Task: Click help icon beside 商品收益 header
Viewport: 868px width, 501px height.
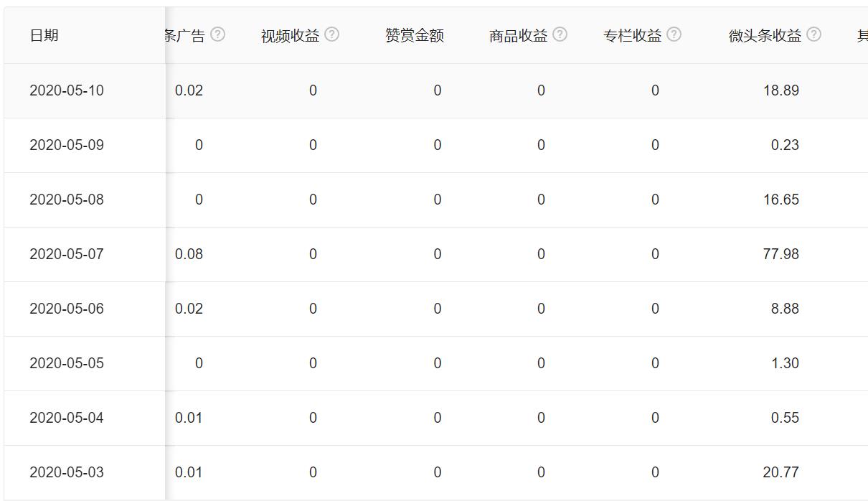Action: click(x=560, y=34)
